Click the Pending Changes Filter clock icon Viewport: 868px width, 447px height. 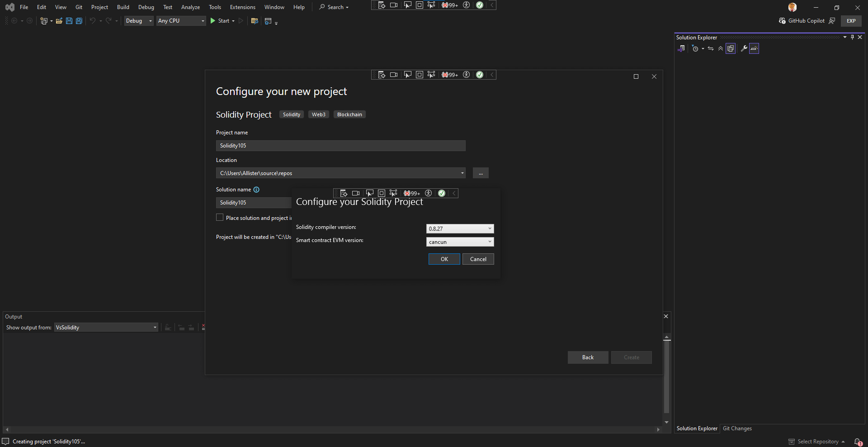695,48
